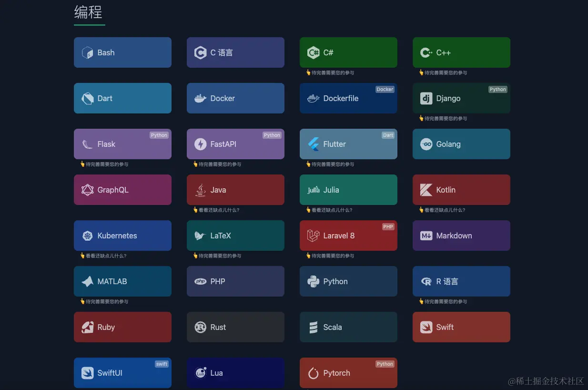Screen dimensions: 588x390
Task: Click the Python tag on Pytorch card
Action: (385, 364)
